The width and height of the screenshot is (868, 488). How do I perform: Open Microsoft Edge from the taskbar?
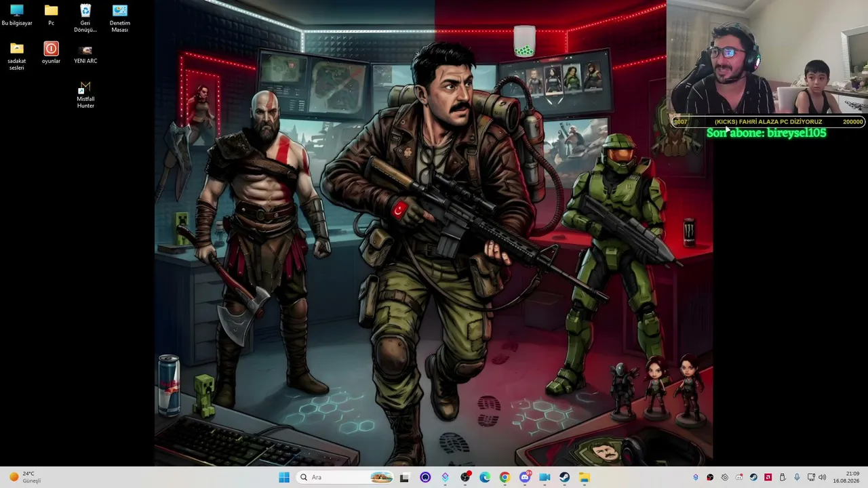485,477
